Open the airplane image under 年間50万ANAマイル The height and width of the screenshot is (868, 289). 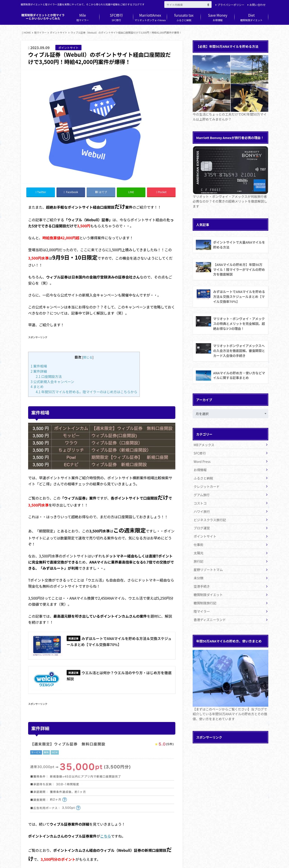click(x=230, y=678)
